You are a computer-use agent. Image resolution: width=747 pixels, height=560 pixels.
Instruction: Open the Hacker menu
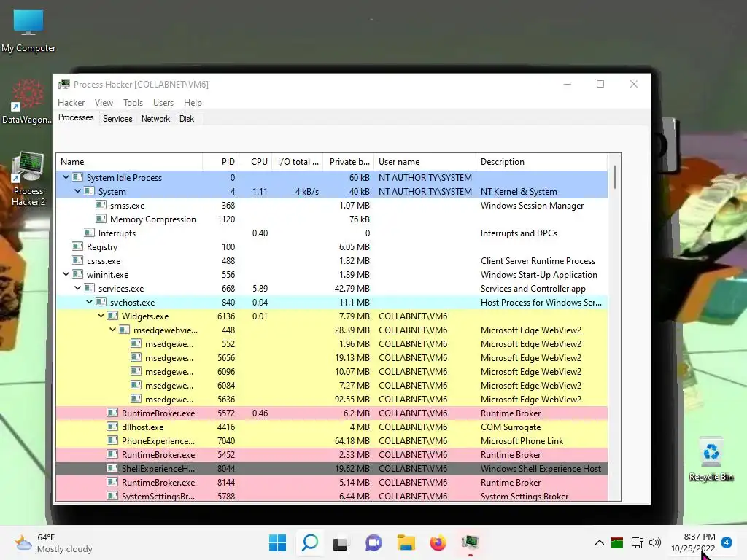click(x=71, y=103)
